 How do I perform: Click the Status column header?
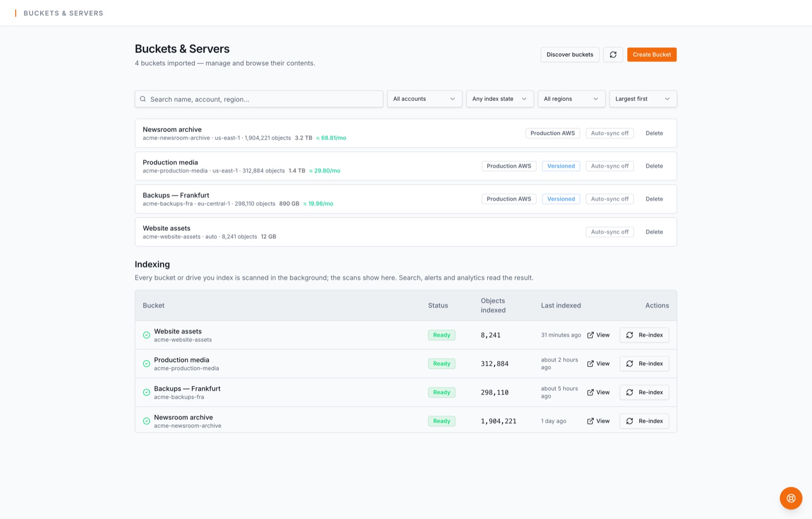pos(438,306)
